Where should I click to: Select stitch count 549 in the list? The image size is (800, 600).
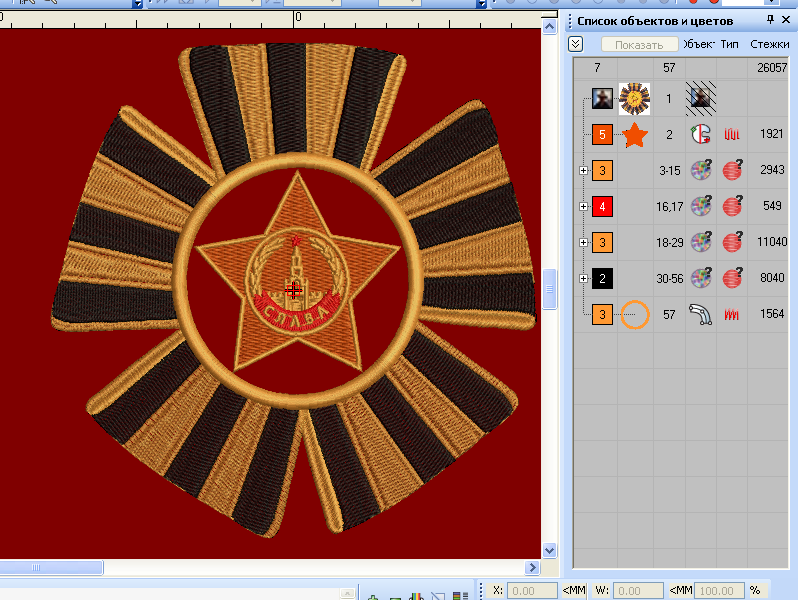(x=772, y=206)
